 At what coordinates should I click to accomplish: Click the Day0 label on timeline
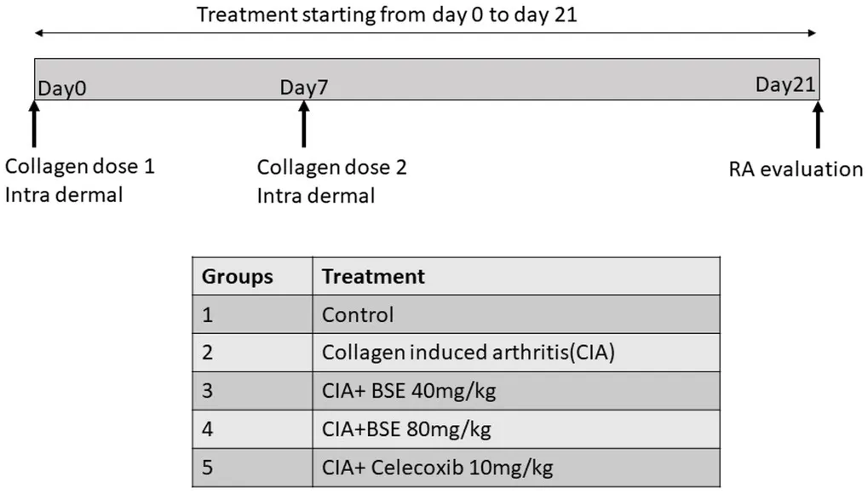pos(63,88)
